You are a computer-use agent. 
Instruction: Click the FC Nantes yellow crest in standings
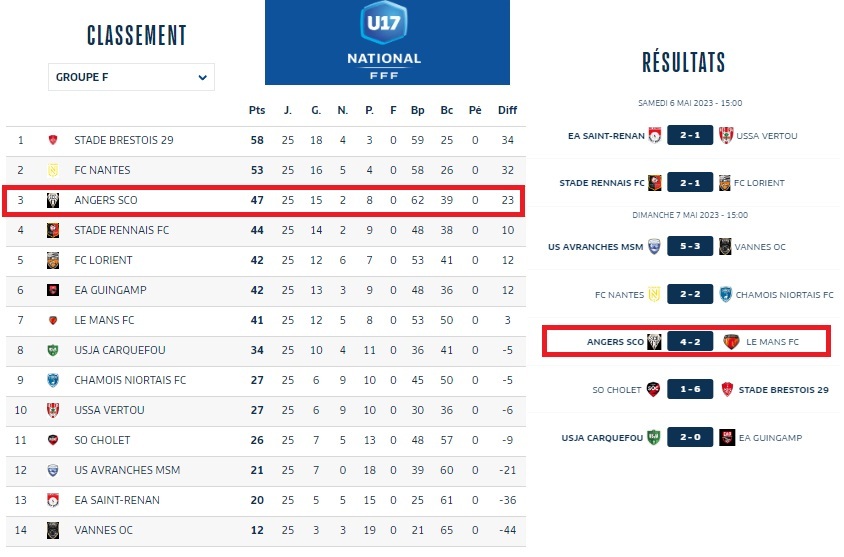[x=54, y=170]
